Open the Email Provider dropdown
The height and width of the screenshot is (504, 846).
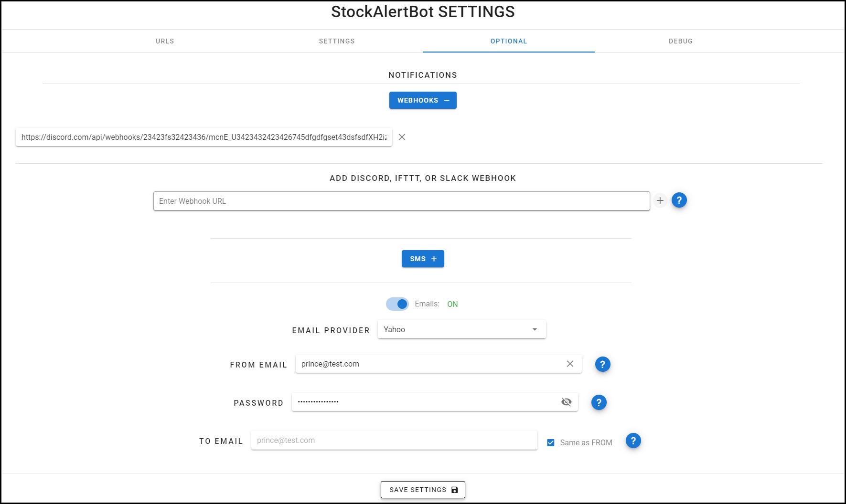point(461,330)
